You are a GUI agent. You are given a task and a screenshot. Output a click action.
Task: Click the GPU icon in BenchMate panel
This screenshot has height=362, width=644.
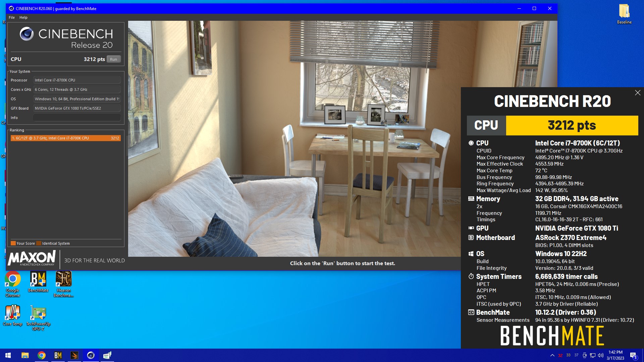(x=471, y=228)
